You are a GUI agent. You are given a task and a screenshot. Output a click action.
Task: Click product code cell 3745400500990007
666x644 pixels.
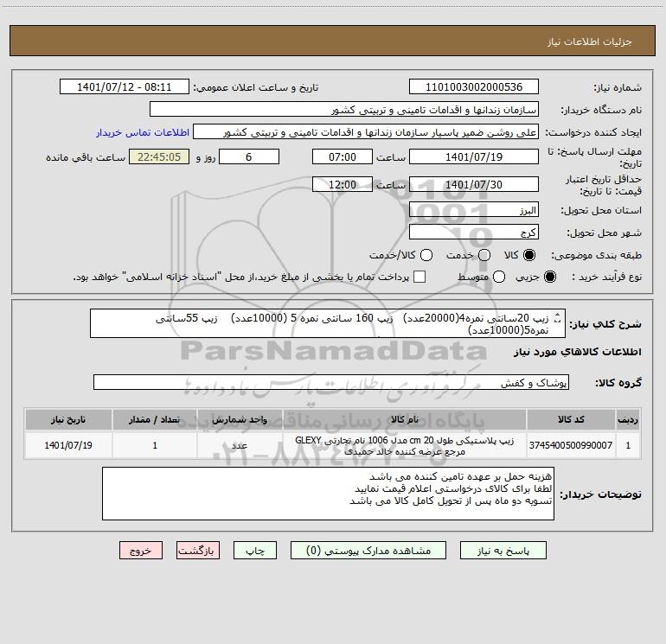point(571,445)
